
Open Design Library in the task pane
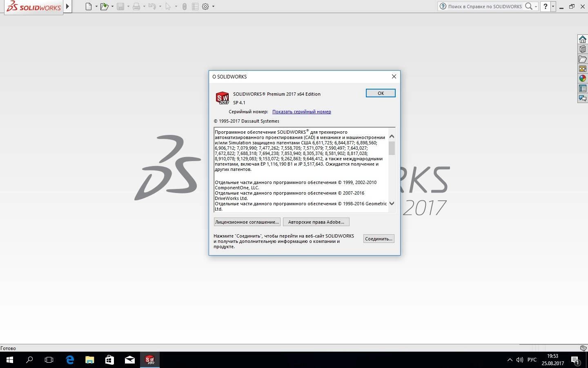pyautogui.click(x=583, y=49)
